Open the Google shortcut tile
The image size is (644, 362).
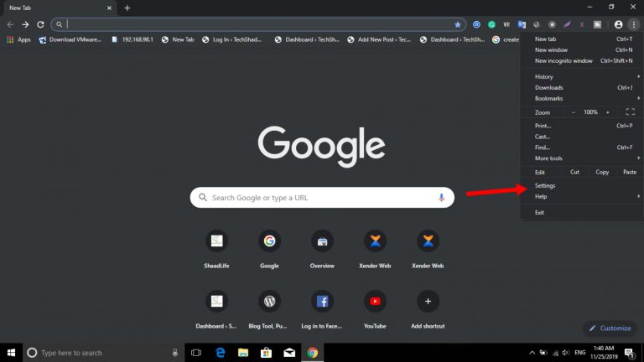pyautogui.click(x=269, y=249)
